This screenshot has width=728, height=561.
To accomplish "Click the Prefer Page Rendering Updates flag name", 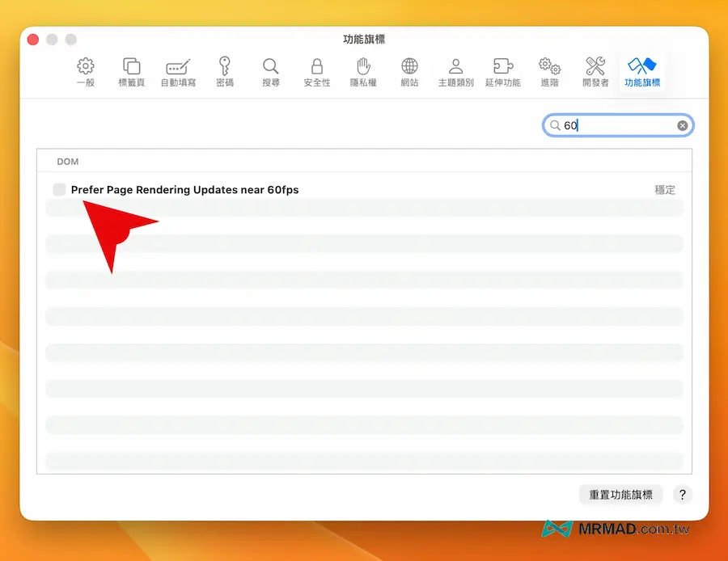I will pyautogui.click(x=184, y=190).
